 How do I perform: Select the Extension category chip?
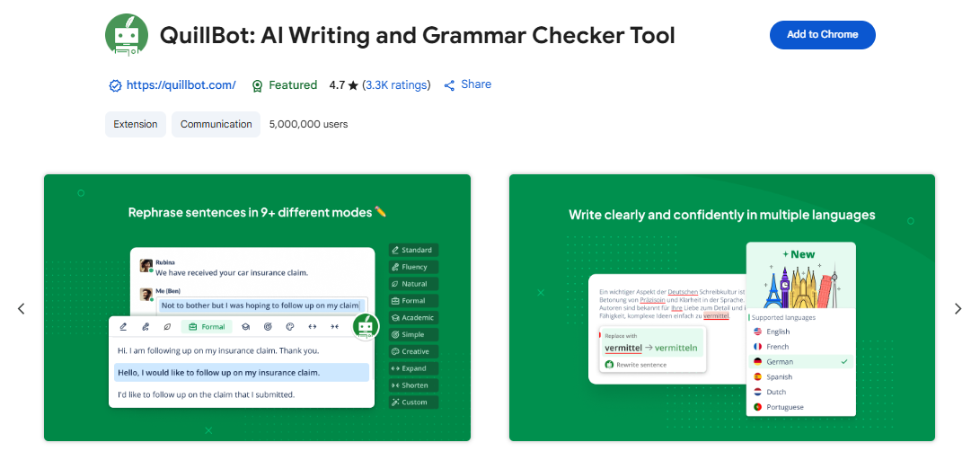tap(136, 125)
